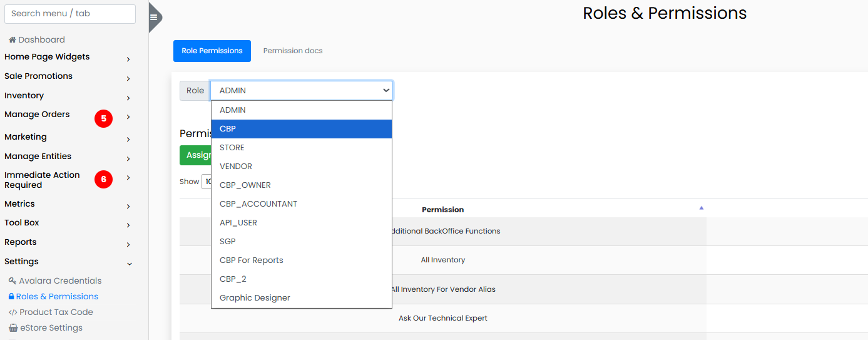Choose API_USER option in role list
This screenshot has height=340, width=868.
pyautogui.click(x=302, y=223)
